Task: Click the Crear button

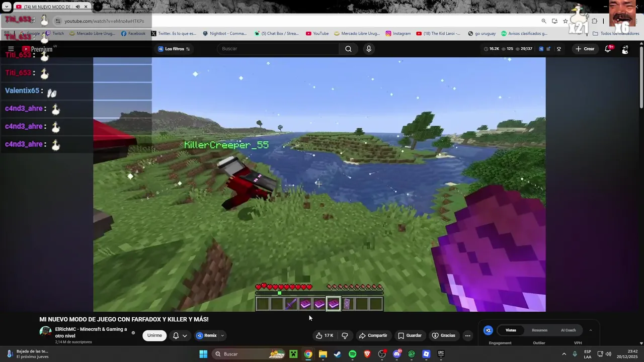Action: pyautogui.click(x=585, y=49)
